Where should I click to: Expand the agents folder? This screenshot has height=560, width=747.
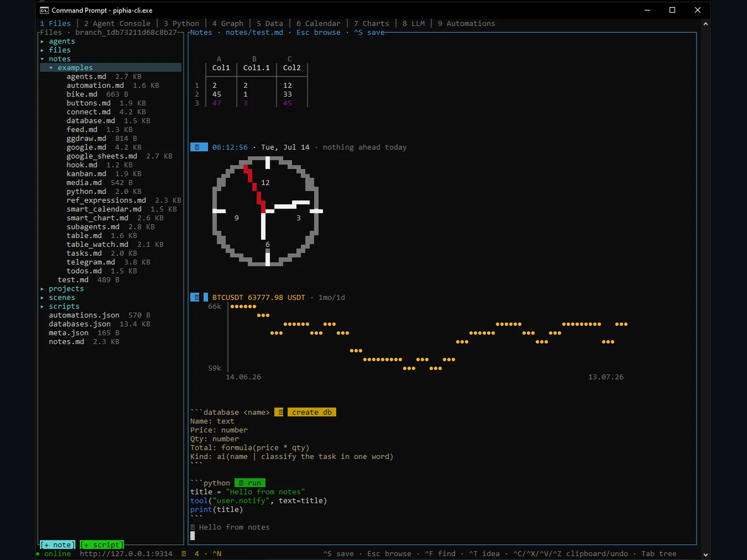[42, 42]
